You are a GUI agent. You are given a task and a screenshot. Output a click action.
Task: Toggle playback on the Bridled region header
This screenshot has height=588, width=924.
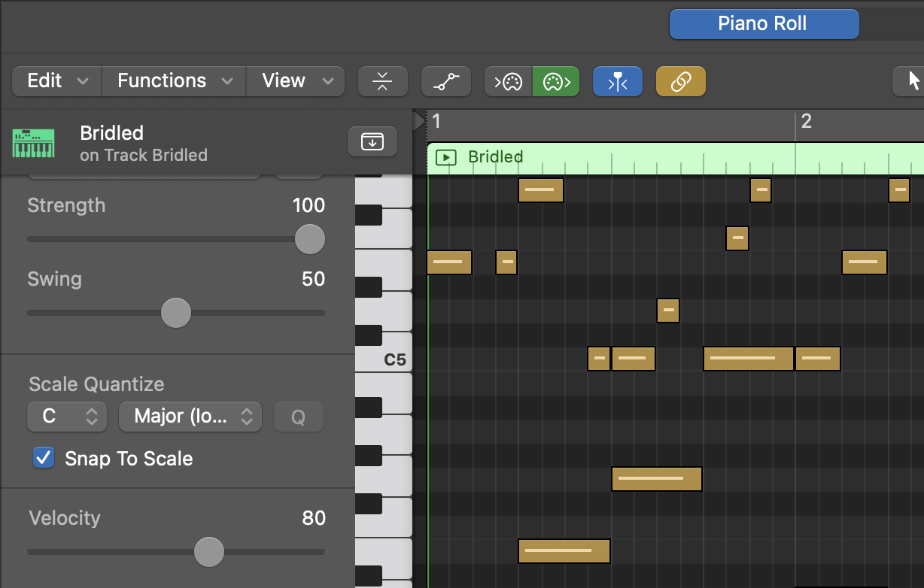point(445,157)
